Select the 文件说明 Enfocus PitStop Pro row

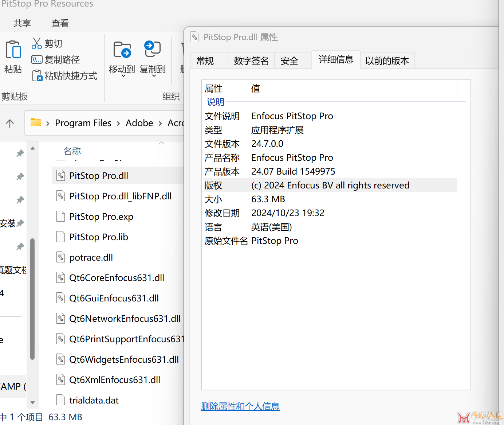(x=330, y=116)
